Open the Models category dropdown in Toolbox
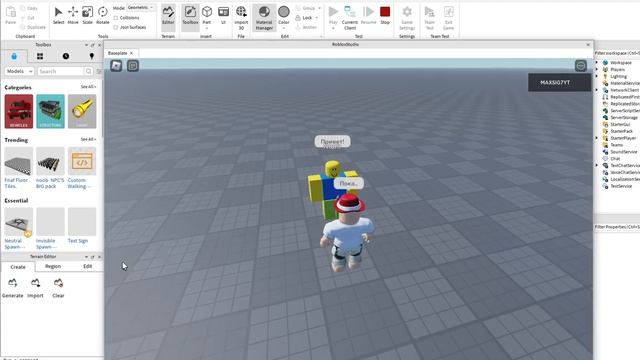 click(19, 71)
